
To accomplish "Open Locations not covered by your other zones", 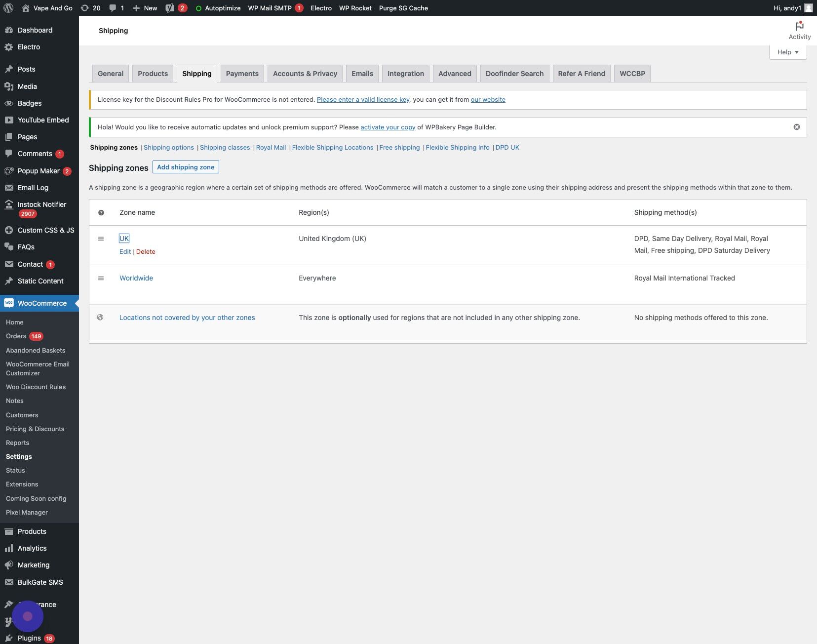I will 187,318.
